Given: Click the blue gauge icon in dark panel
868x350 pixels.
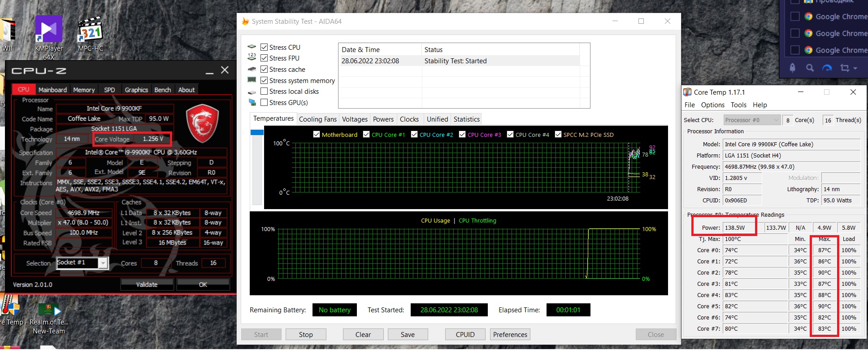Looking at the screenshot, I should (x=827, y=68).
